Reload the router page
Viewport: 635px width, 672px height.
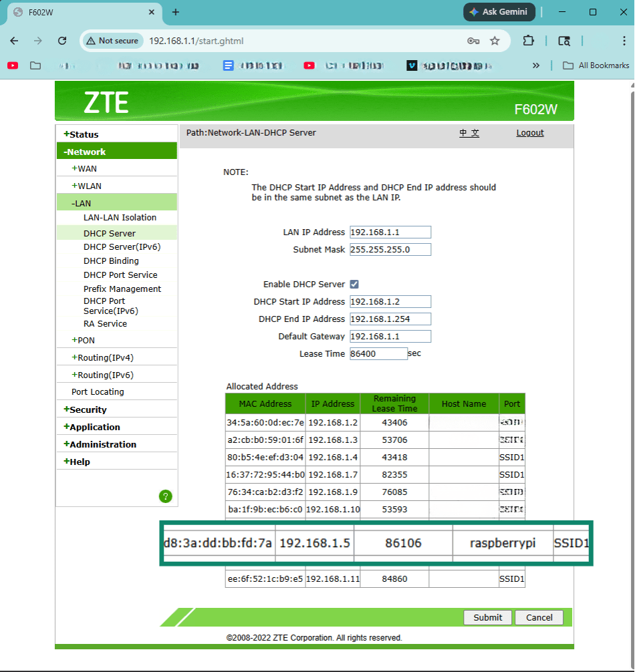62,41
